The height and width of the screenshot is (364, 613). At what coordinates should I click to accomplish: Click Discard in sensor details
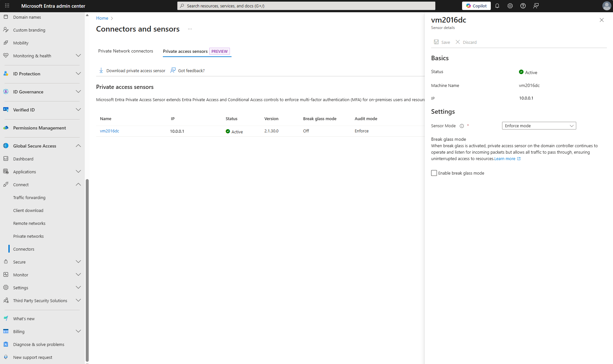(466, 42)
